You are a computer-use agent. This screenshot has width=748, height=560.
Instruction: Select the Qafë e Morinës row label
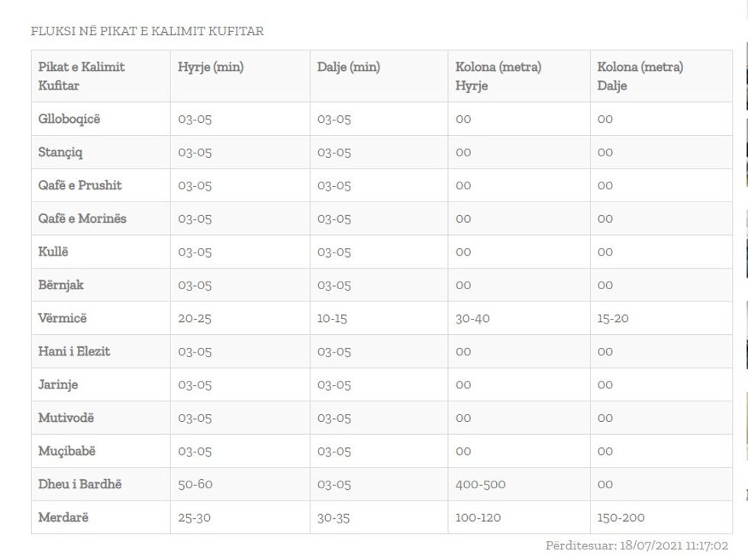point(82,218)
